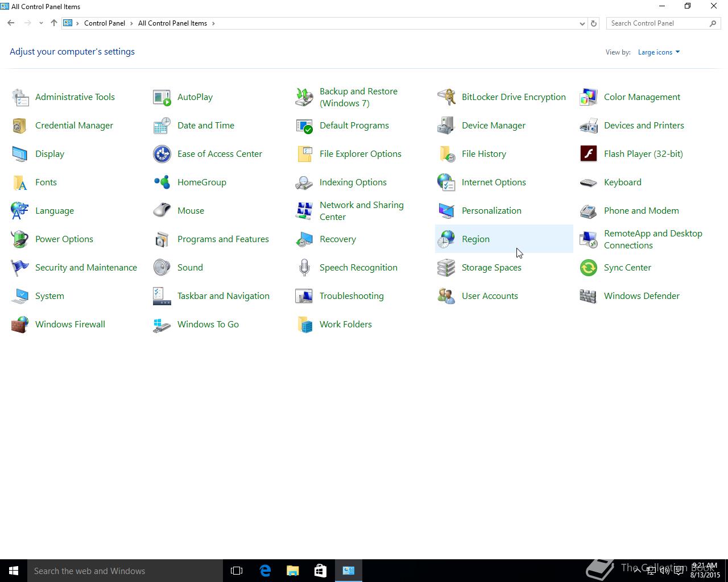
Task: Click the Speech Recognition link
Action: 358,268
